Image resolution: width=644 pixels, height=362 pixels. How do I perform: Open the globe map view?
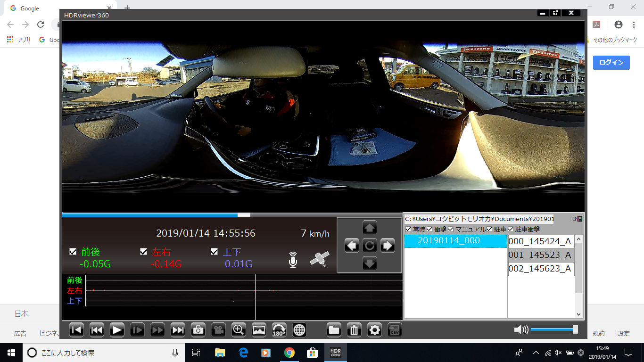click(299, 330)
